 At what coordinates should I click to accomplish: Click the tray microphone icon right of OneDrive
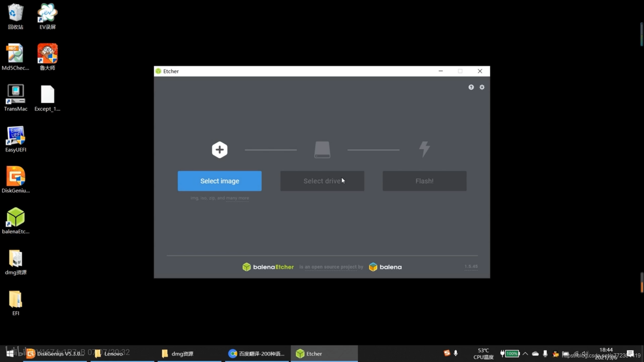(545, 353)
